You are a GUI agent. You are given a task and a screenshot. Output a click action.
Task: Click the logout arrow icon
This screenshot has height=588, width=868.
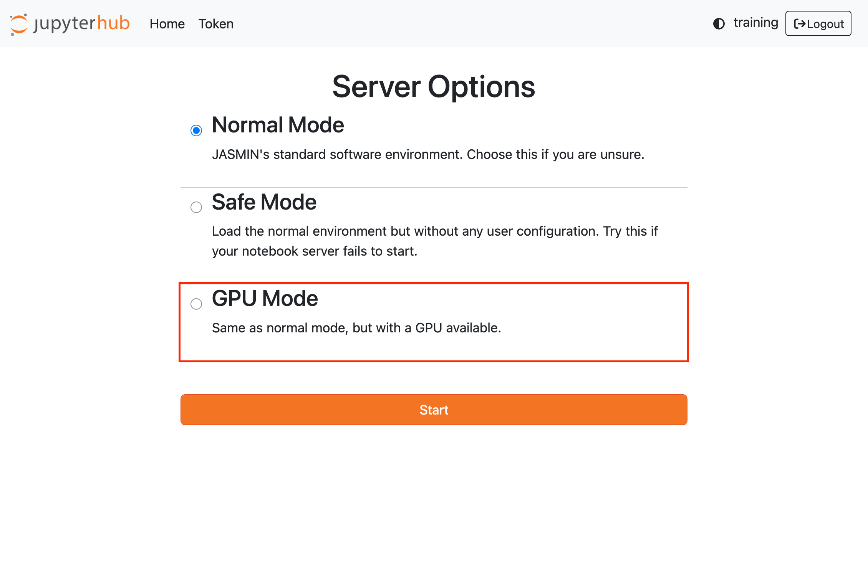800,24
